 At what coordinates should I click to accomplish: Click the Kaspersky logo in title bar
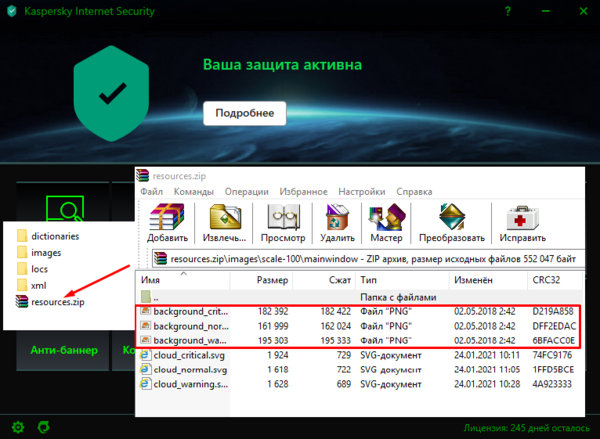tap(12, 11)
